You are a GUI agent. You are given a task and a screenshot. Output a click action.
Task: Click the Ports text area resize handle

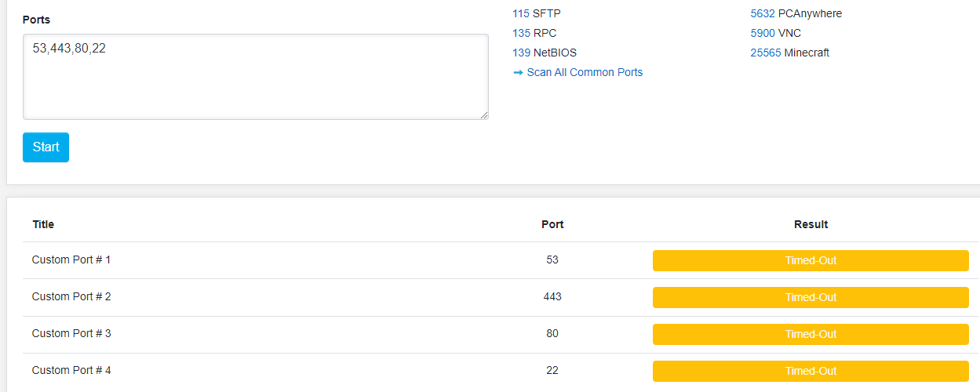(x=484, y=115)
